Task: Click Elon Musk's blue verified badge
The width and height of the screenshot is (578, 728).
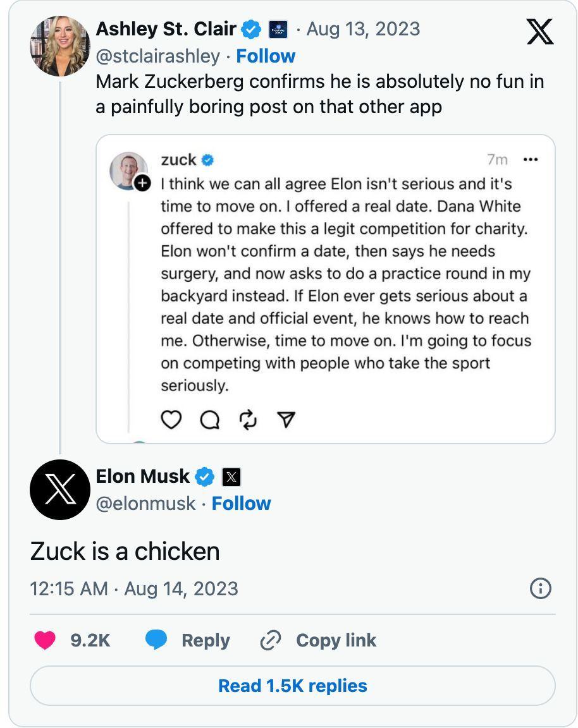Action: [x=204, y=477]
